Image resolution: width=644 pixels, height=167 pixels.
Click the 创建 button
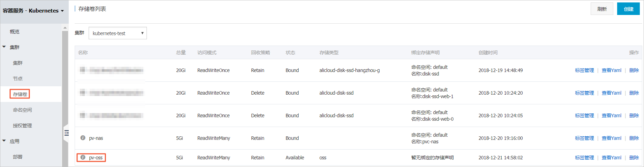click(628, 9)
